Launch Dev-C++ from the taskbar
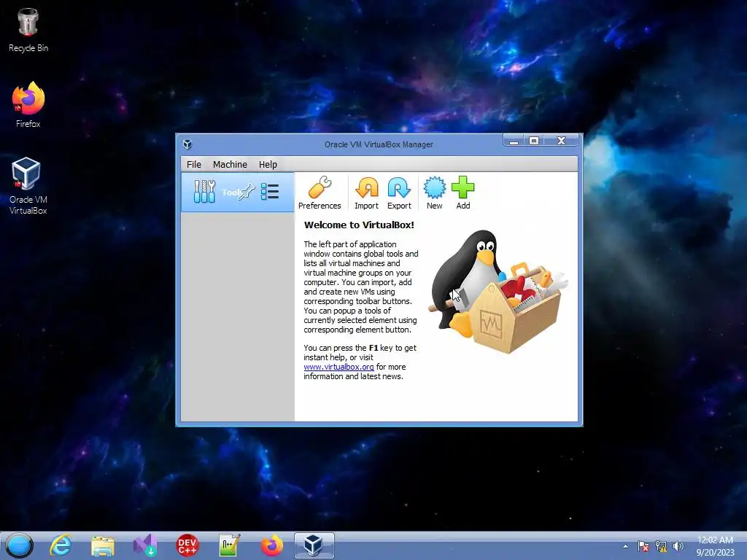Screen dimensions: 747x560 point(187,545)
